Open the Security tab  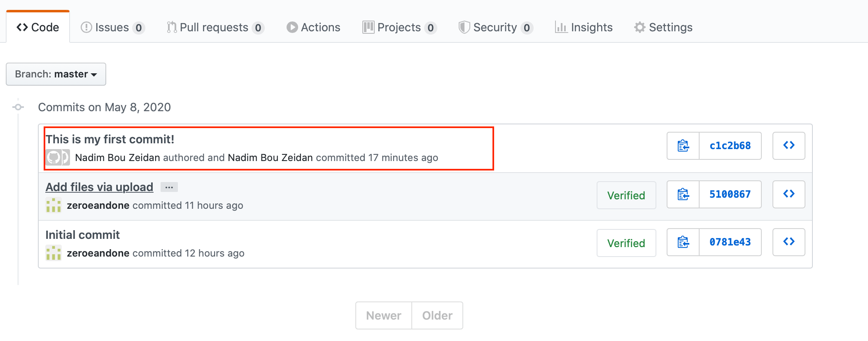[x=495, y=27]
